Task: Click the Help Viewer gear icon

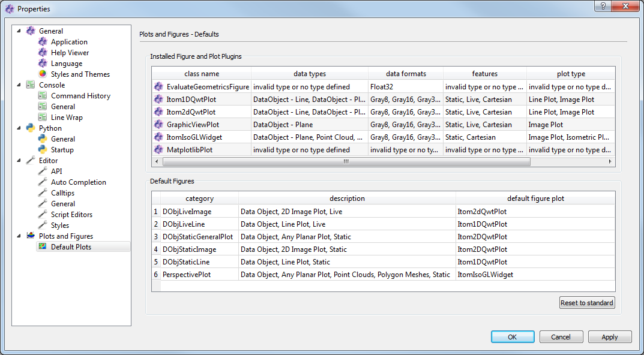Action: click(43, 53)
